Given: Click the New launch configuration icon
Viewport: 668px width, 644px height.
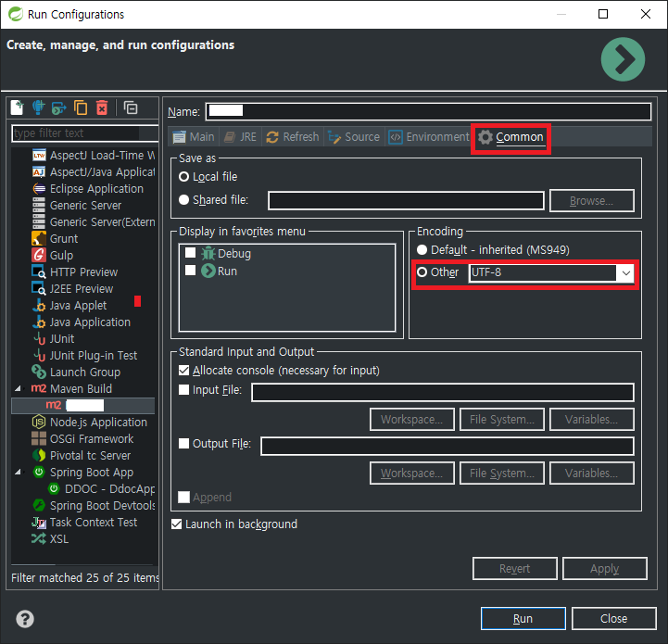Looking at the screenshot, I should click(x=18, y=107).
